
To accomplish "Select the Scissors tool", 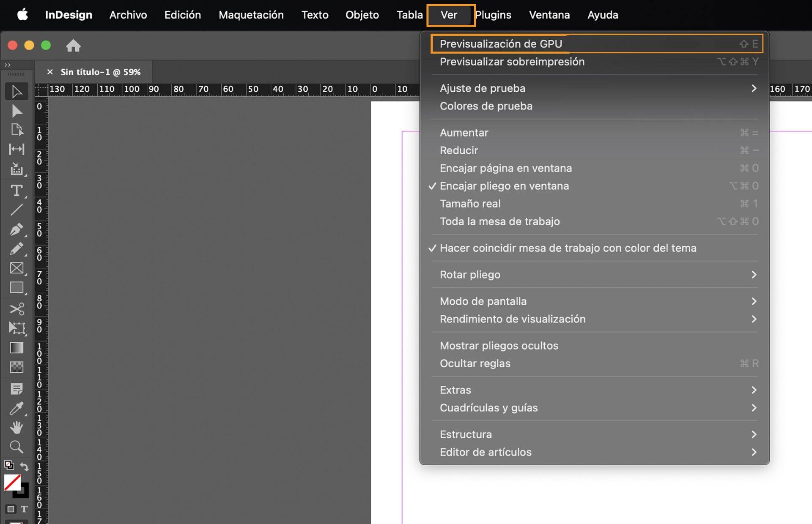I will (17, 308).
